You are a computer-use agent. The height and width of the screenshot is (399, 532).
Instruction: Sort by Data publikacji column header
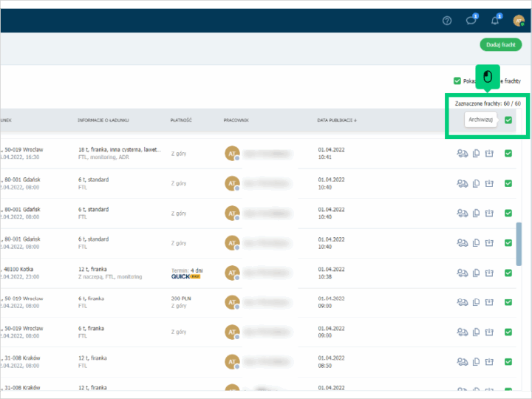[x=337, y=120]
